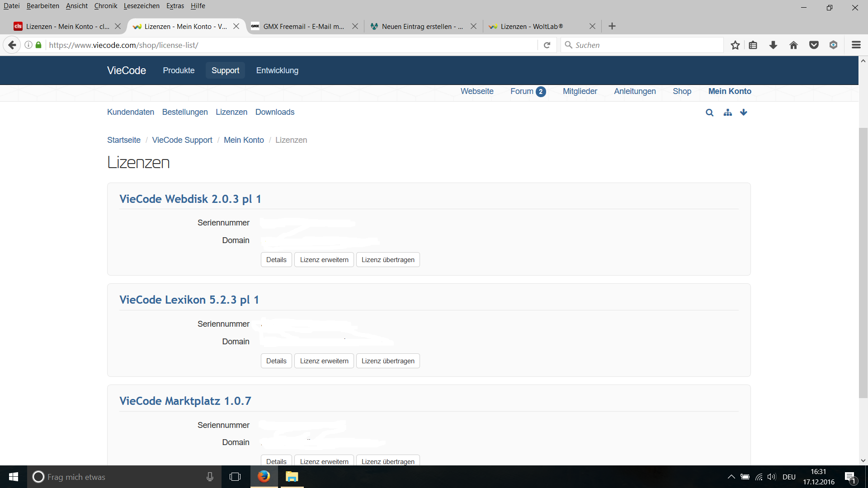Viewport: 868px width, 488px height.
Task: Open Windows Task View icon
Action: point(235,477)
